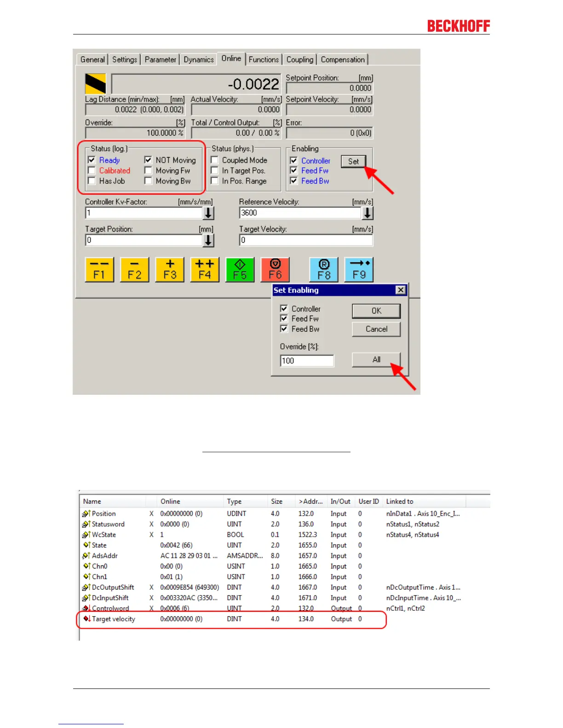Click the Set enabling button

tap(353, 161)
